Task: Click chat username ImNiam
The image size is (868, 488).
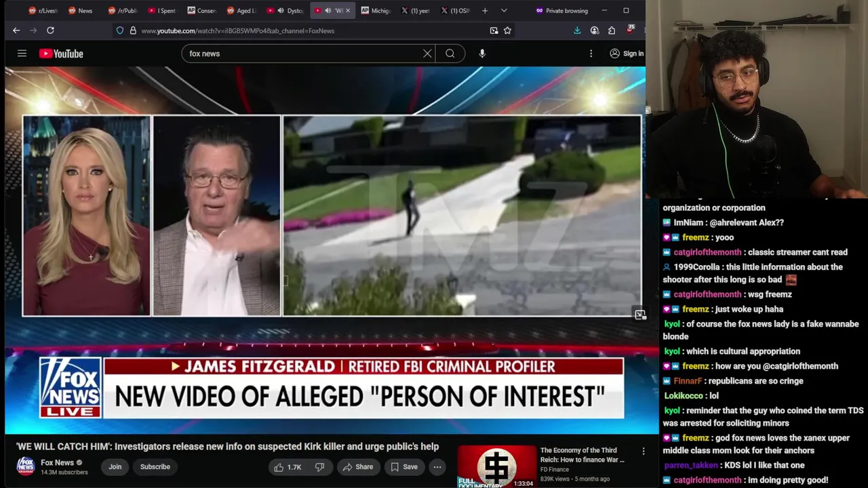Action: pyautogui.click(x=688, y=223)
